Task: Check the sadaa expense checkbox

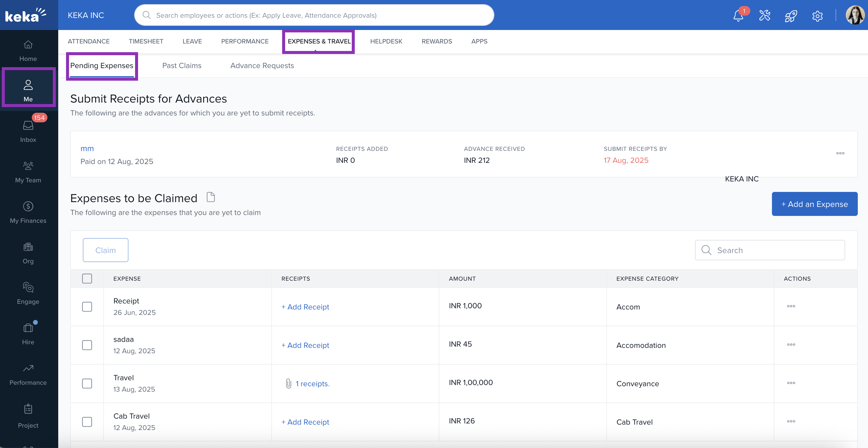Action: tap(87, 345)
